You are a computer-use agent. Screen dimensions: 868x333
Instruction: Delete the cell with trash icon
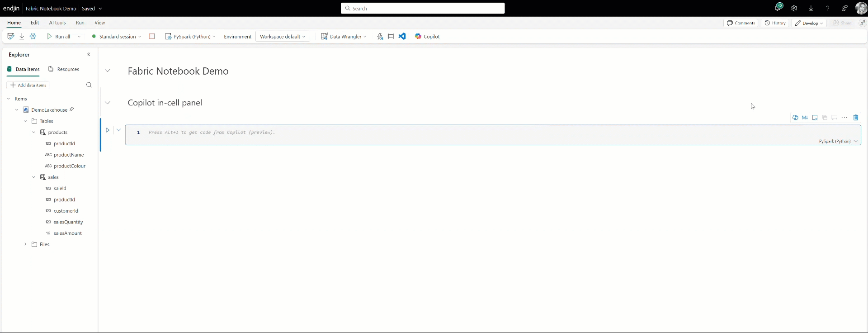[x=856, y=118]
